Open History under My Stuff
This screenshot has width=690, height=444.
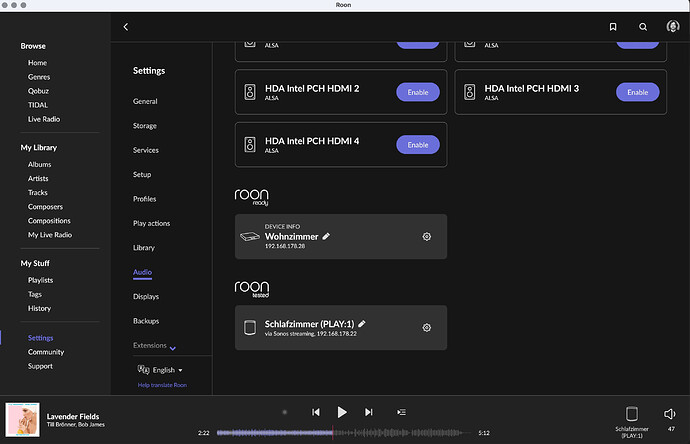39,308
